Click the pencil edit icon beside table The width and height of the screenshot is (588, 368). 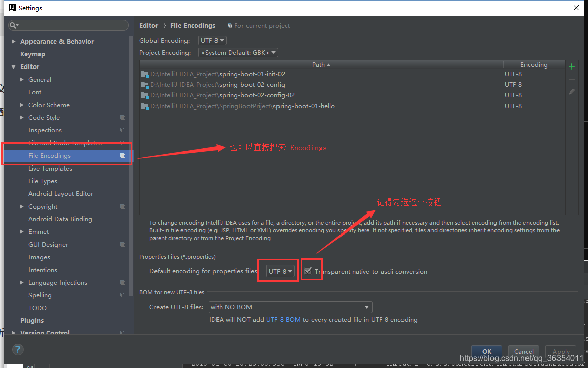[572, 92]
